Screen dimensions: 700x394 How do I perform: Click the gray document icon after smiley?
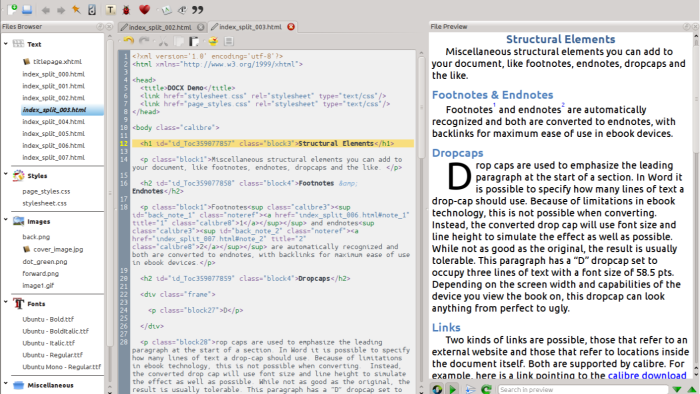point(229,41)
